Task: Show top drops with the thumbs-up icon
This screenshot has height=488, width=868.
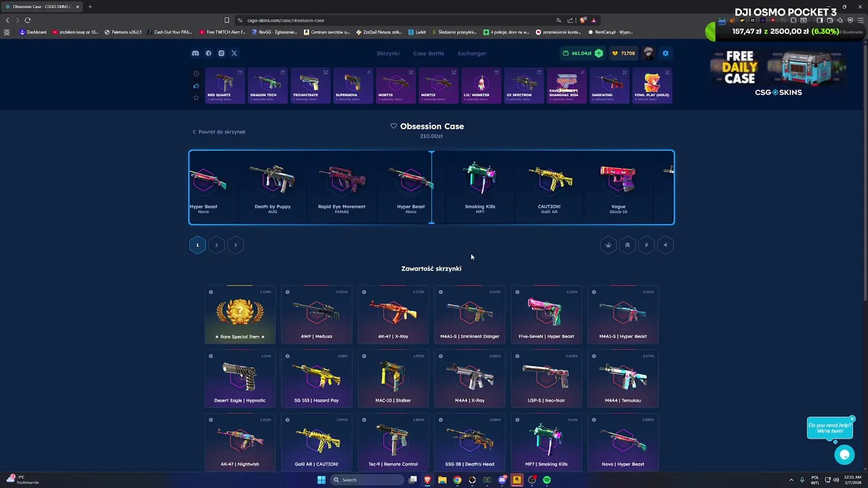Action: [x=197, y=85]
